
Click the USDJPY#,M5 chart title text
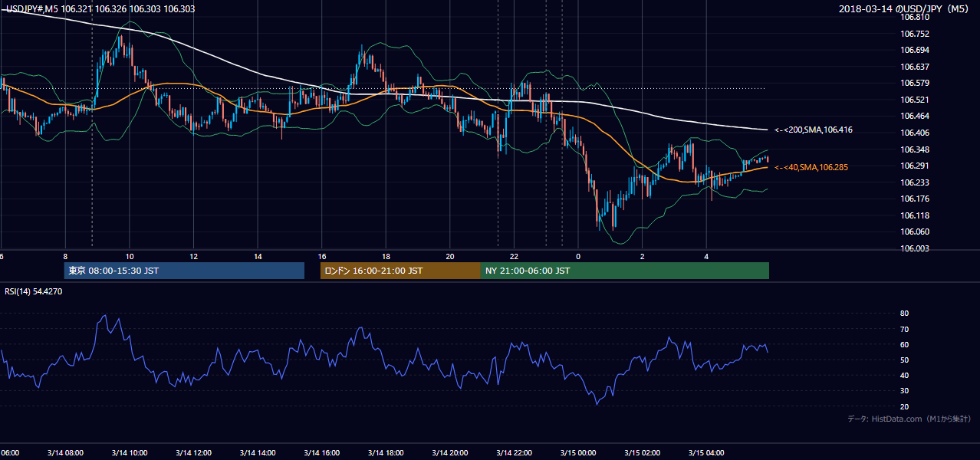coord(100,8)
